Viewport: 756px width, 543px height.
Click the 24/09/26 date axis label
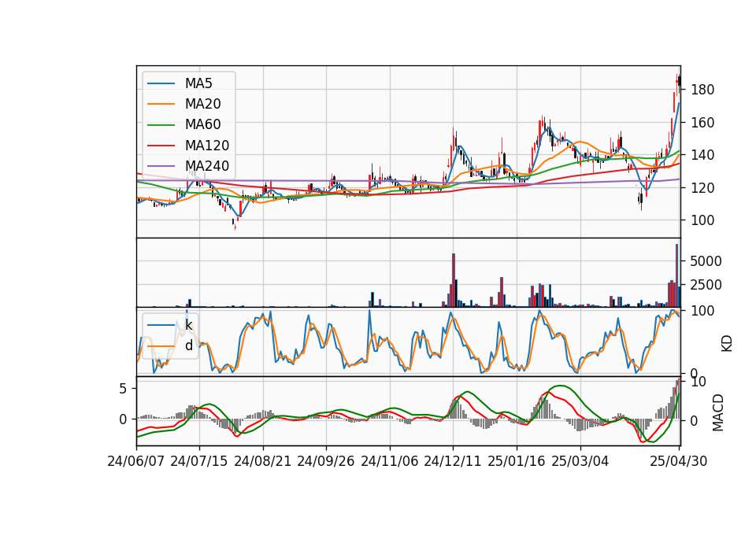326,461
